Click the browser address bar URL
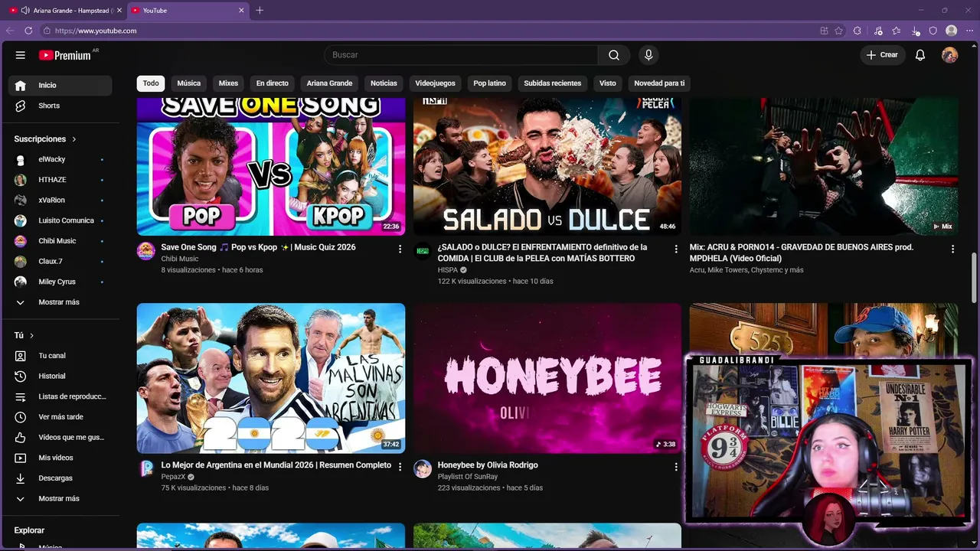 tap(96, 31)
